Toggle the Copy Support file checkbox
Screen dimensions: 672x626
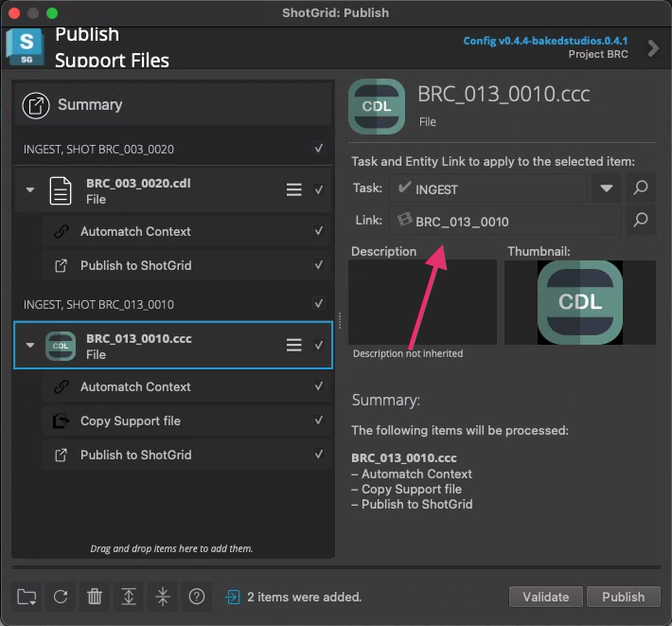(x=319, y=420)
